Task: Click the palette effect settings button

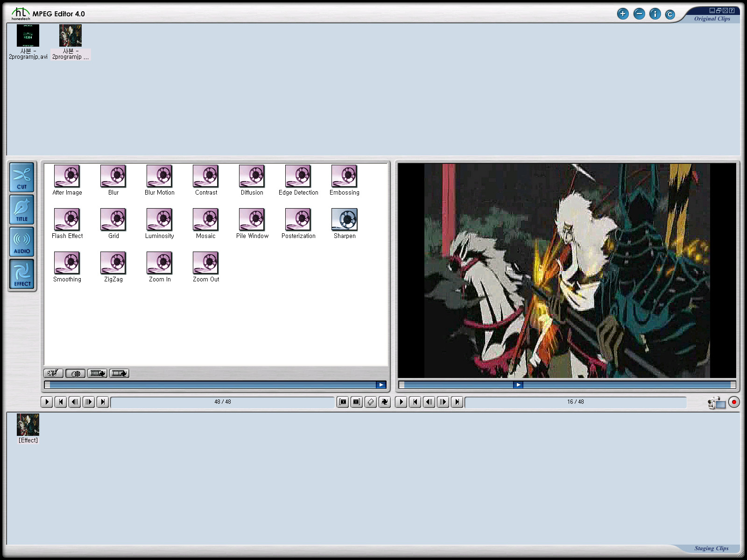Action: (x=54, y=373)
